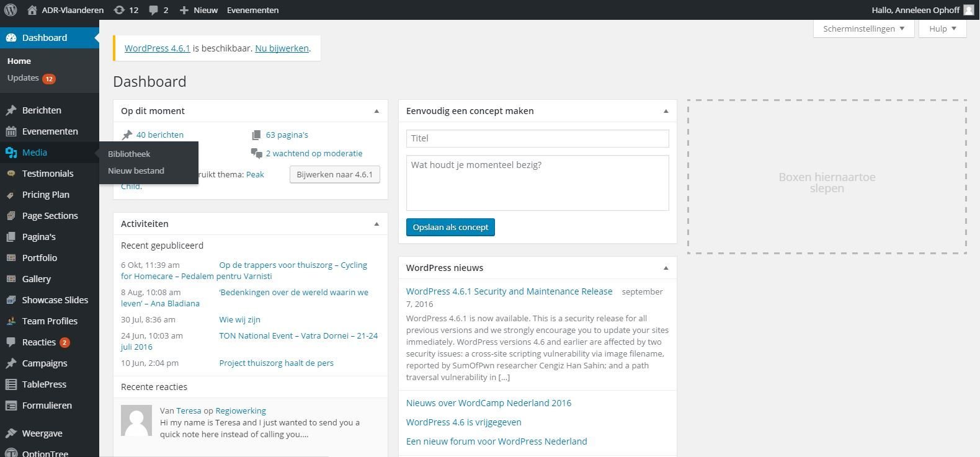Open the Team Profiles menu item

(50, 321)
